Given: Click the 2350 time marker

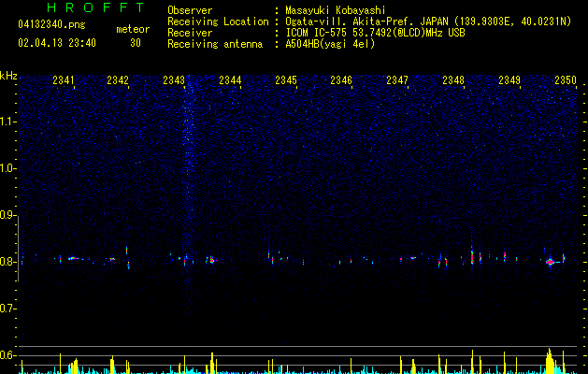Looking at the screenshot, I should click(x=566, y=79).
